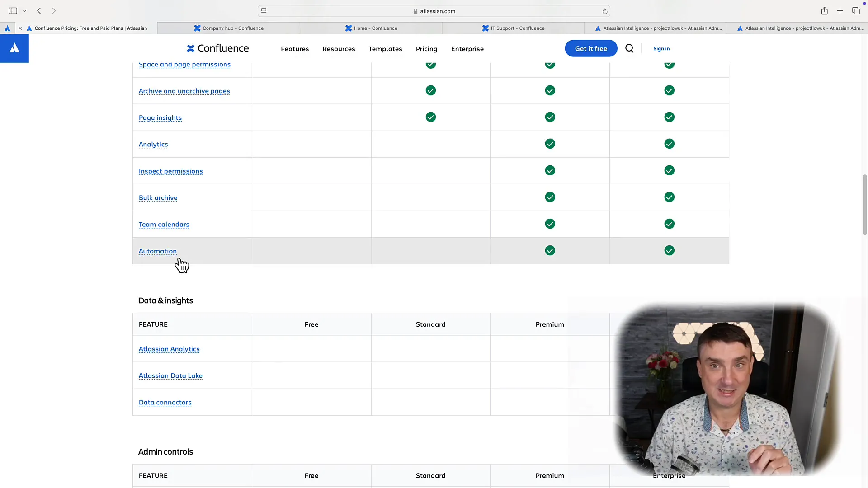Screen dimensions: 868x488
Task: Switch to the IT Support tab
Action: 513,28
